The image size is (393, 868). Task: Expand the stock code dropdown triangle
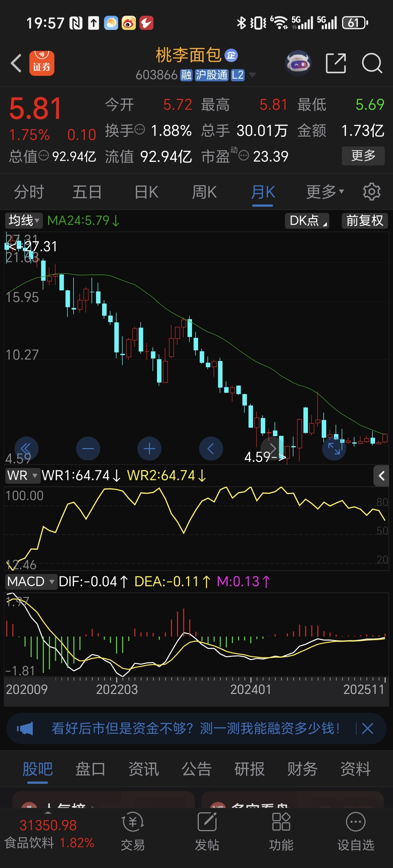coord(252,75)
